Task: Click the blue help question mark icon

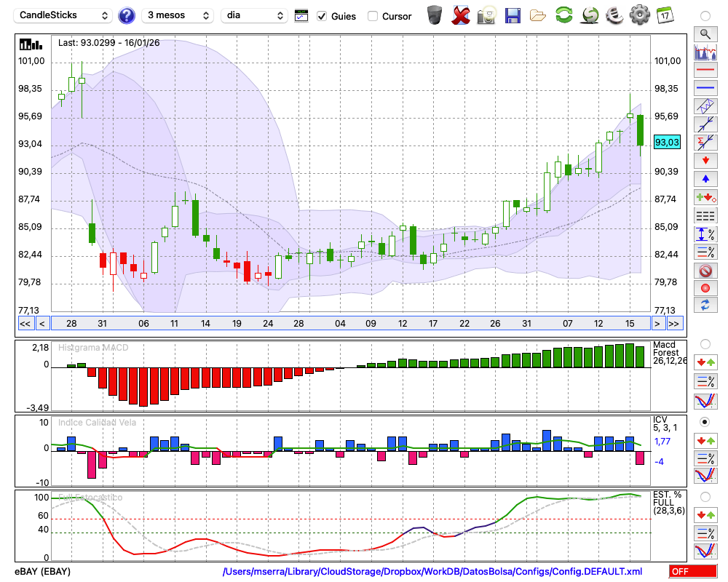Action: point(127,15)
